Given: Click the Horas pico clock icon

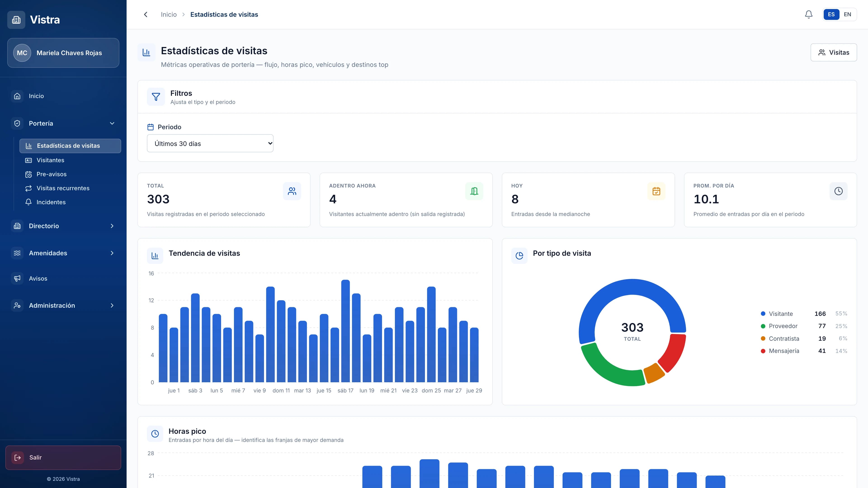Looking at the screenshot, I should tap(155, 434).
